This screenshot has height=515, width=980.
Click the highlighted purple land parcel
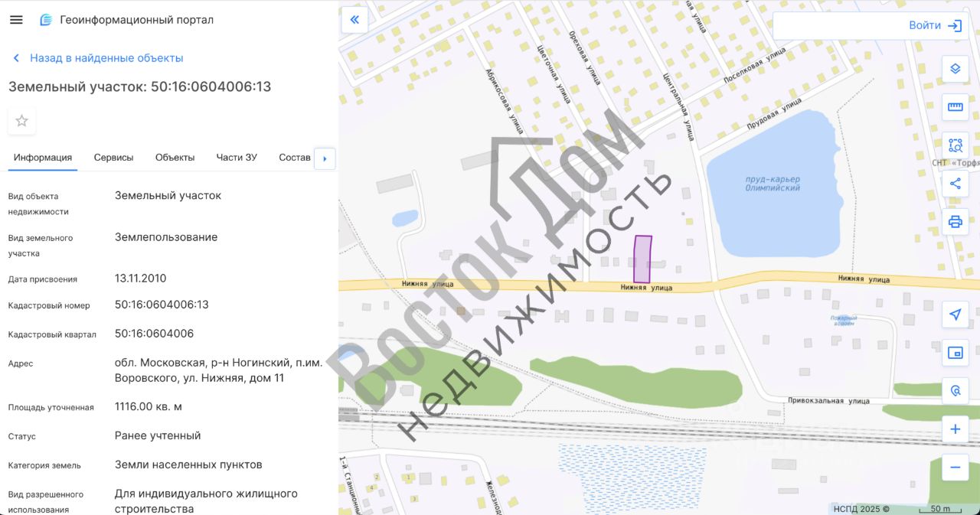[x=642, y=259]
